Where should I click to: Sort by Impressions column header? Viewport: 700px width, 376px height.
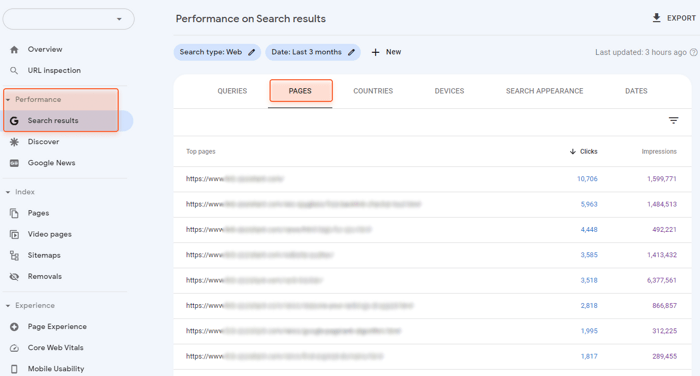click(659, 152)
